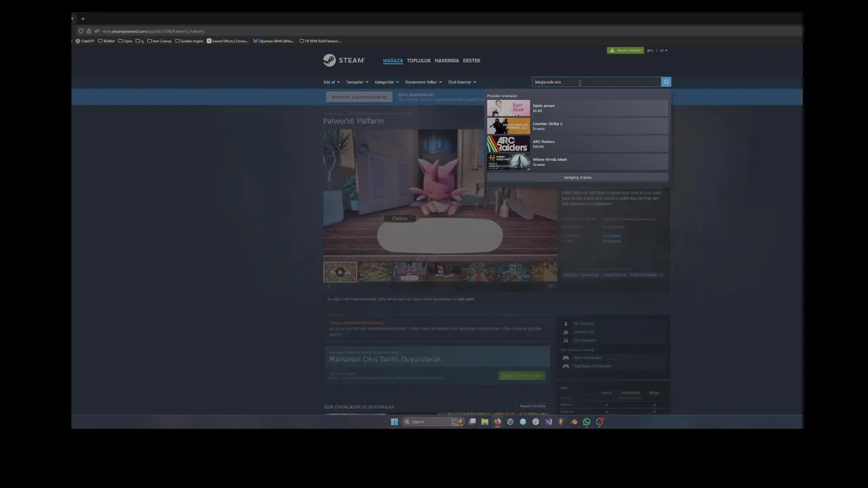Open language dropdown in top right
This screenshot has height=488, width=868.
663,50
